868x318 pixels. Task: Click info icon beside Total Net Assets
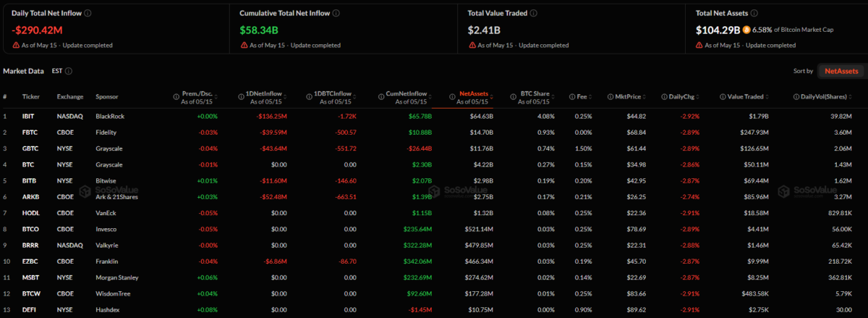click(754, 13)
